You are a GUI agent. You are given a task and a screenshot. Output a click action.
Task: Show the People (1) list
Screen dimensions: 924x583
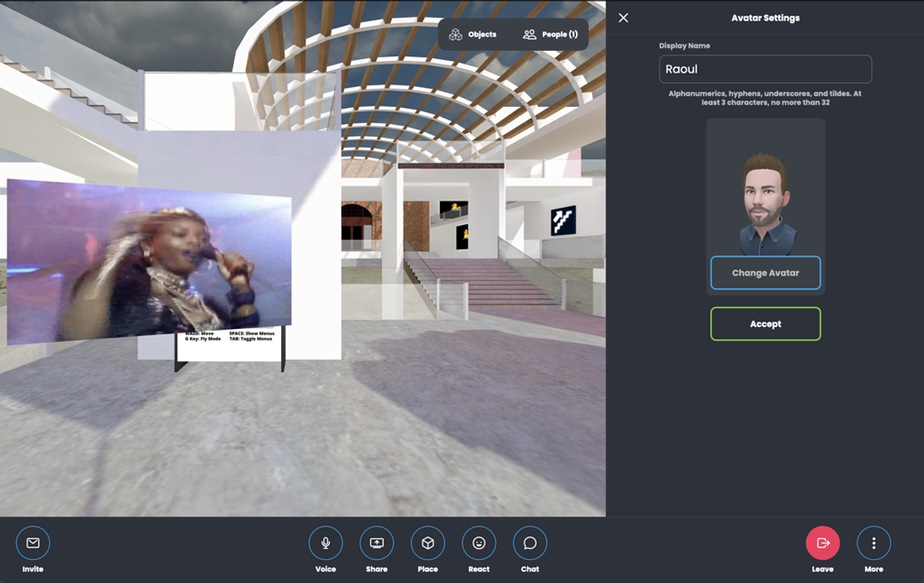(551, 35)
